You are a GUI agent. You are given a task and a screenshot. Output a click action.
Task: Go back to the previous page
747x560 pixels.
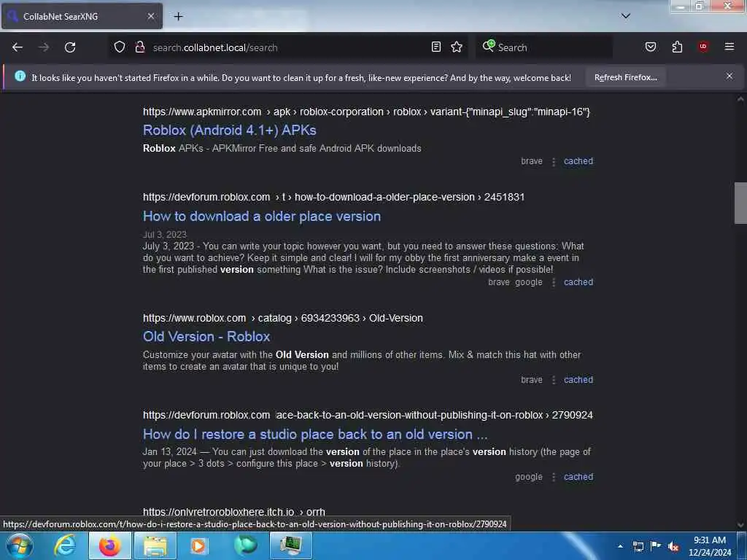[x=18, y=47]
